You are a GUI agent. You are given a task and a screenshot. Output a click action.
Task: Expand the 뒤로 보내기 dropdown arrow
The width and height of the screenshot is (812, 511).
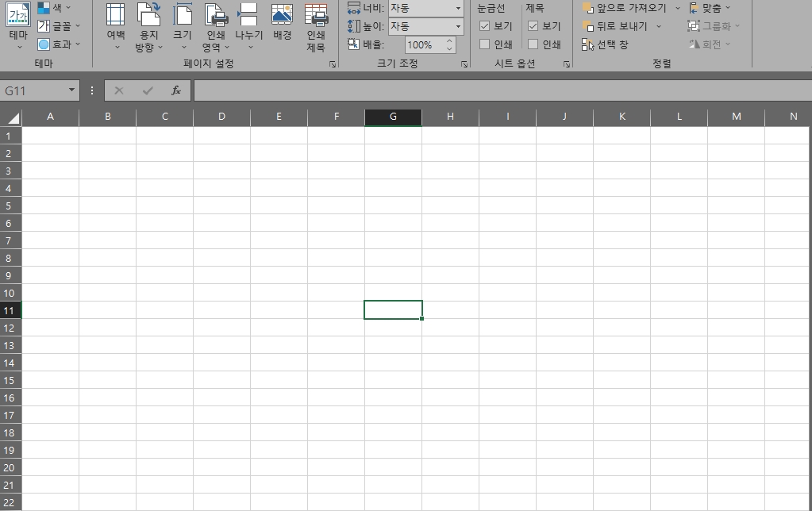pos(659,26)
